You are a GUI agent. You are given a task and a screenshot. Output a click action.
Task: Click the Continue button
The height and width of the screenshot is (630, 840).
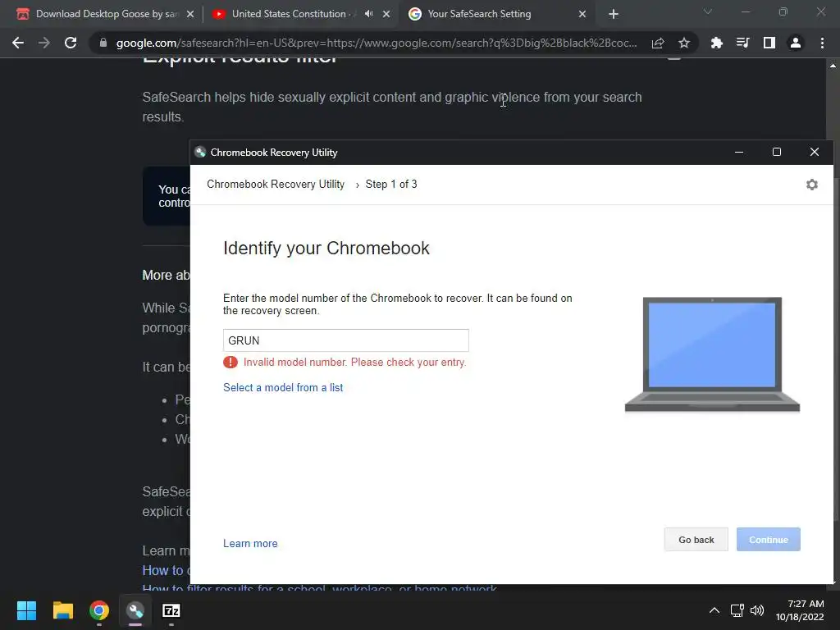tap(768, 540)
